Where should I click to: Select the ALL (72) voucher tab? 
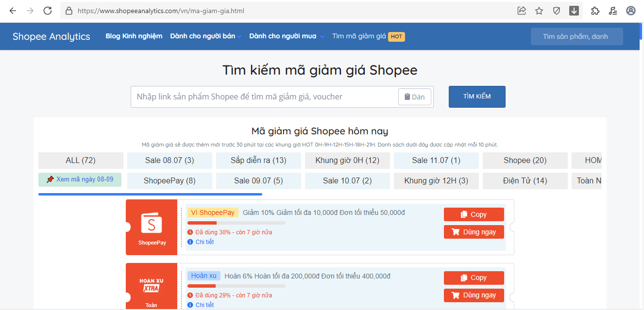(x=81, y=161)
